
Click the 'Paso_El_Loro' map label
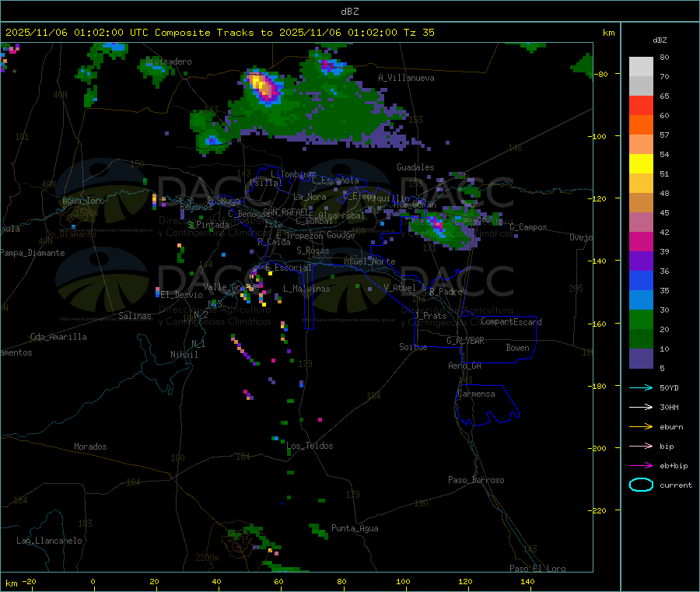pos(538,569)
